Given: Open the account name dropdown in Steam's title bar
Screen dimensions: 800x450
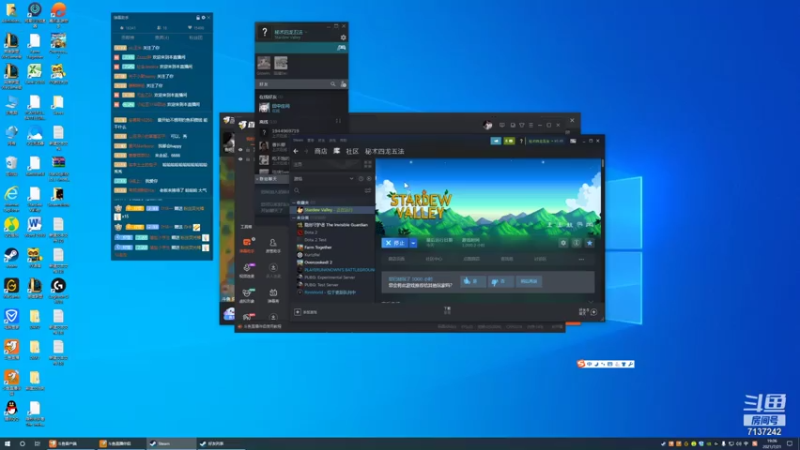Looking at the screenshot, I should point(545,141).
